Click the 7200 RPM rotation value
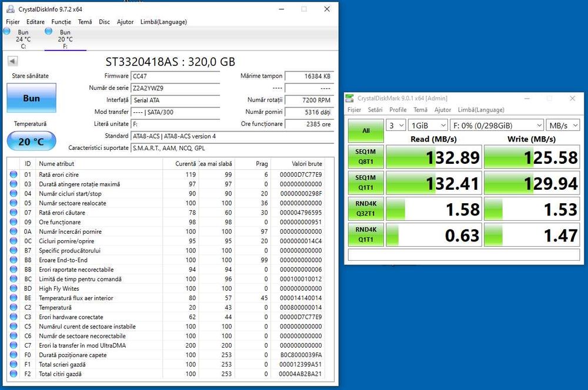This screenshot has width=588, height=390. click(x=309, y=100)
